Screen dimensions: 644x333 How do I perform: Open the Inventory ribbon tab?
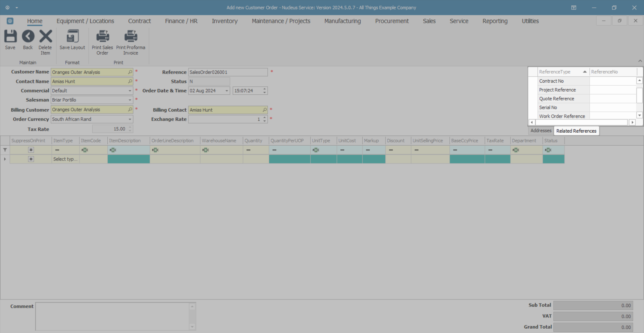(225, 21)
